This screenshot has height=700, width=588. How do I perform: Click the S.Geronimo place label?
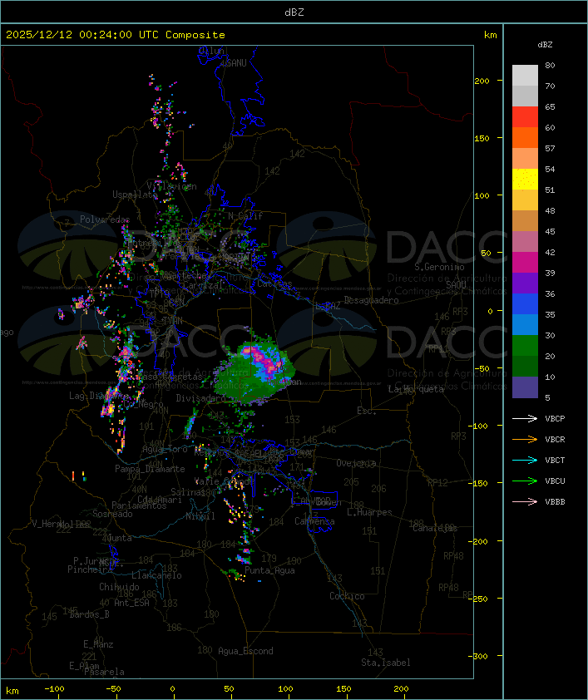[x=439, y=267]
